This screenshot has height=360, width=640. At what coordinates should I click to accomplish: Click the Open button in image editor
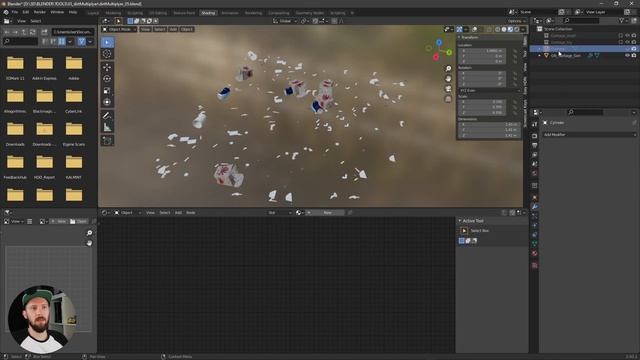78,221
